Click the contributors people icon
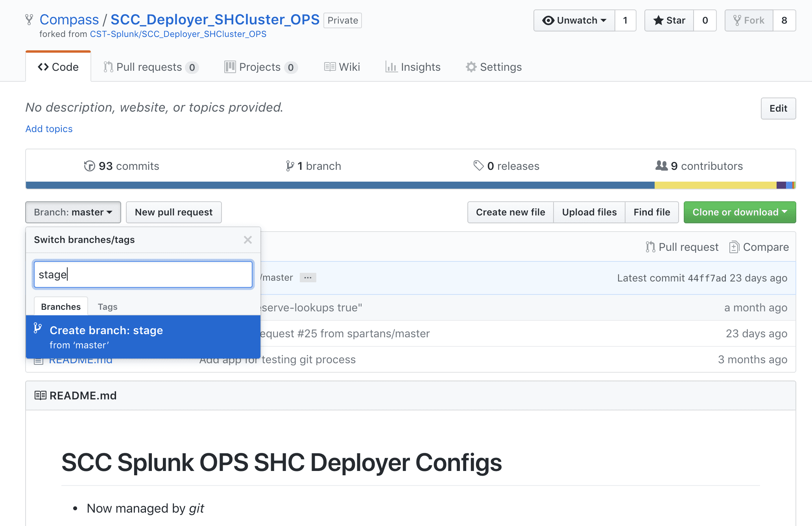812x526 pixels. (x=662, y=166)
